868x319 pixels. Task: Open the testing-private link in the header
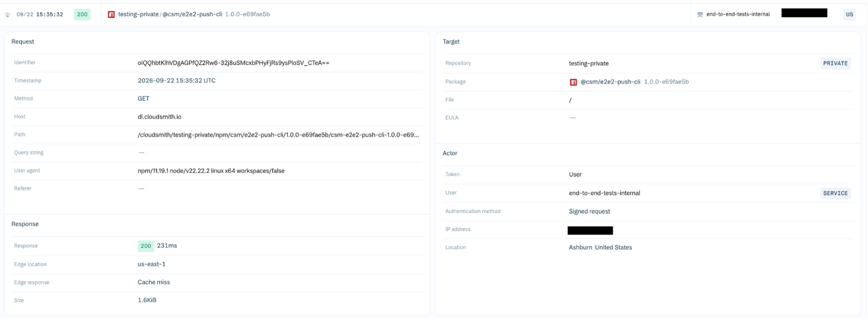(138, 14)
